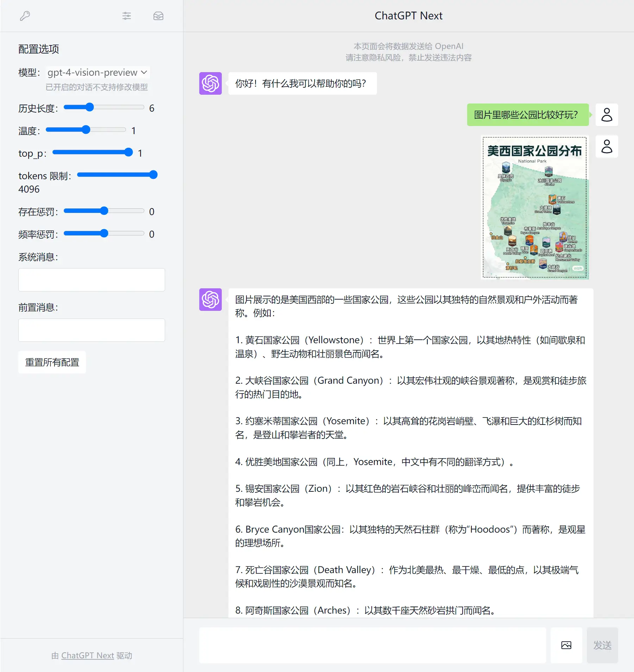
Task: Open the gpt-4-vision-preview model dropdown
Action: point(98,73)
